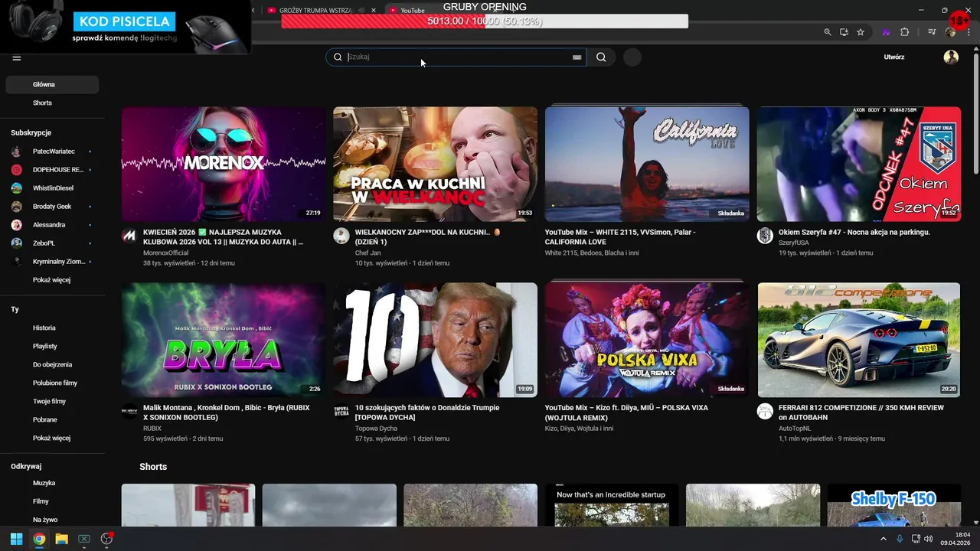The width and height of the screenshot is (980, 551).
Task: Open the YouTube hamburger guide menu
Action: pos(16,57)
